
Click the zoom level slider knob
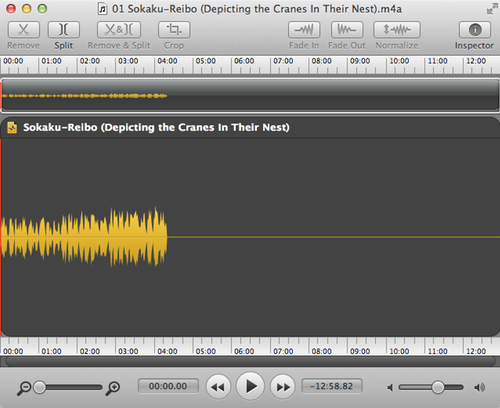[40, 387]
